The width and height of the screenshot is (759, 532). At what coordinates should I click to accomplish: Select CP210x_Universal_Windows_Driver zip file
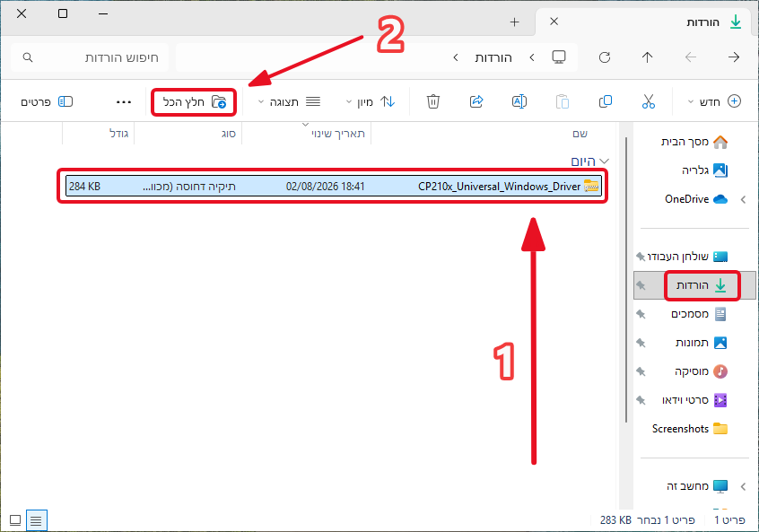pos(334,187)
